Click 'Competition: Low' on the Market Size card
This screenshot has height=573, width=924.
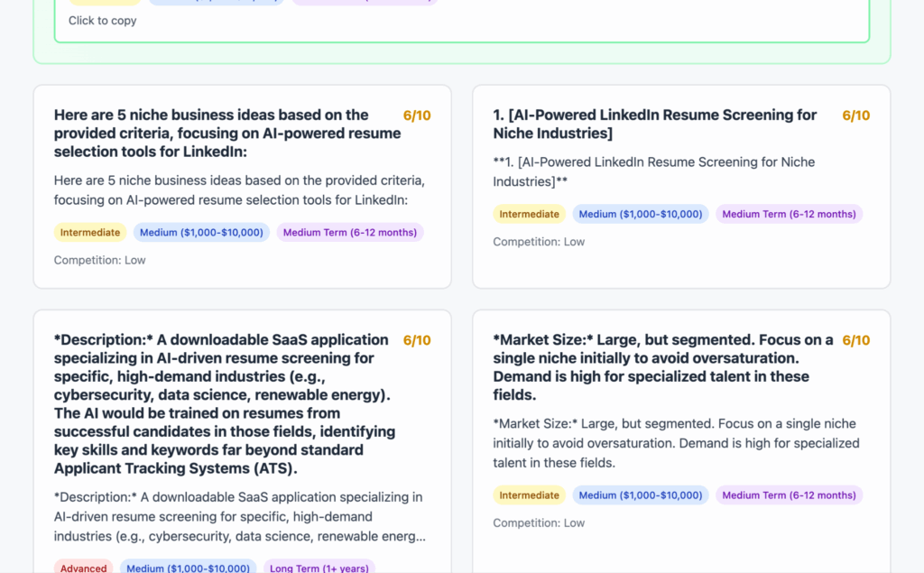(x=539, y=522)
